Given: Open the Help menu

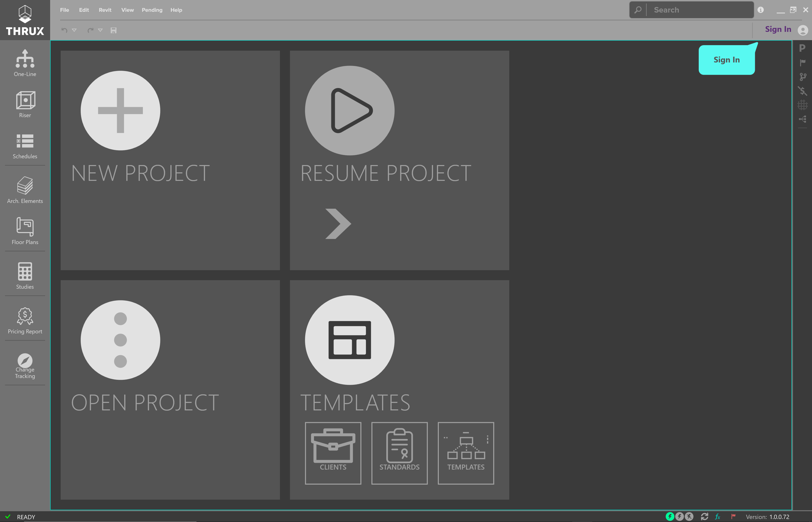Looking at the screenshot, I should (x=176, y=10).
